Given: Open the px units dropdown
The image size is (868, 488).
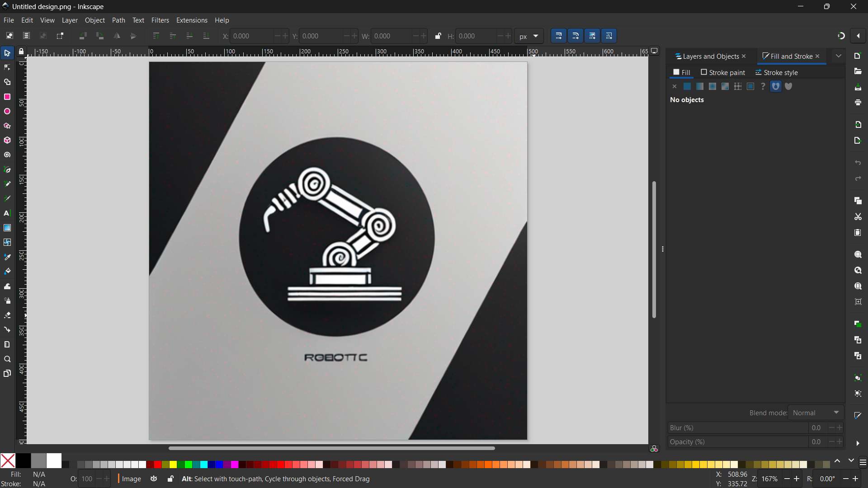Looking at the screenshot, I should 528,36.
